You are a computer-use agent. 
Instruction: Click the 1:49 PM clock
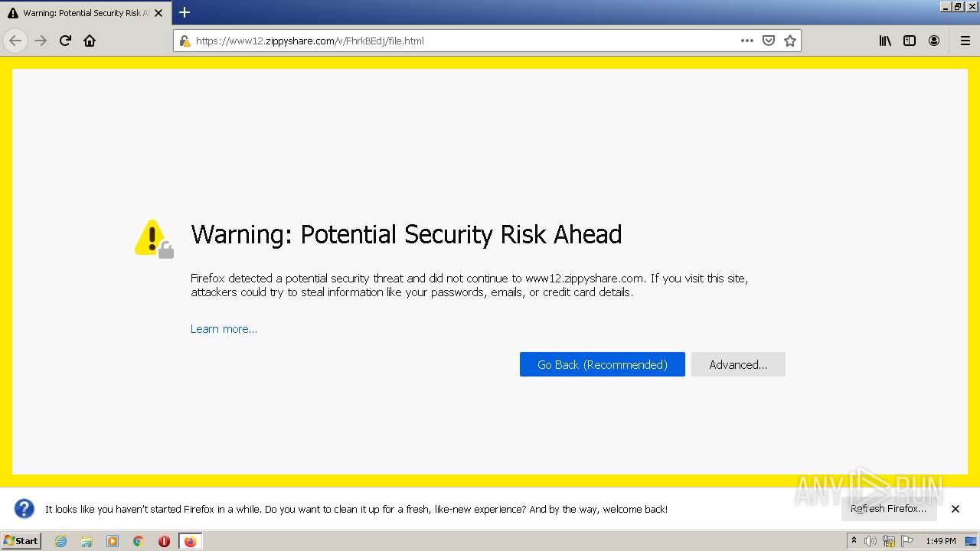click(941, 541)
